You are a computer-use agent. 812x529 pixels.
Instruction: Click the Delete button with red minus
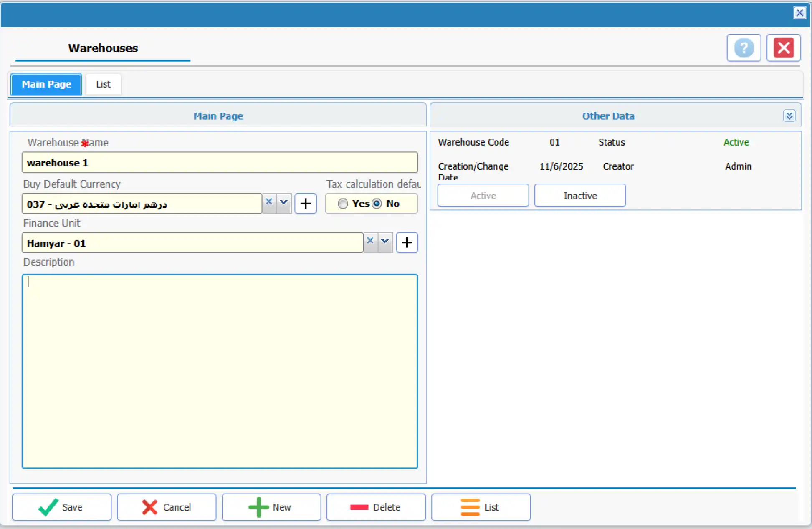coord(376,507)
